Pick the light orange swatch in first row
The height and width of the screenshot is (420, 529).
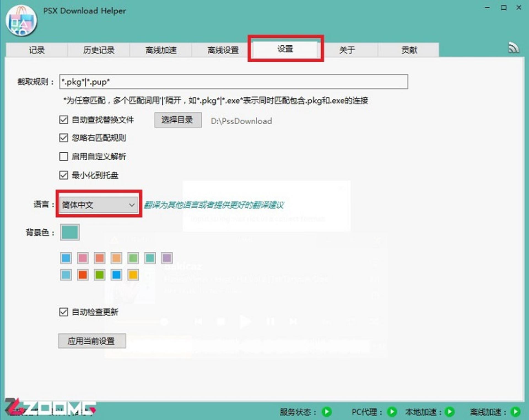pos(116,258)
